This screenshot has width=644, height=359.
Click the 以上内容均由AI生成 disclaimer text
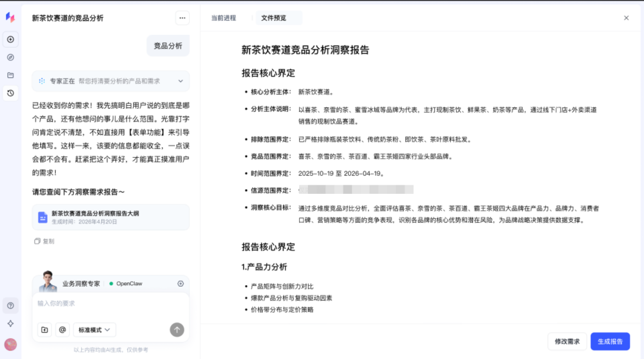coord(111,350)
